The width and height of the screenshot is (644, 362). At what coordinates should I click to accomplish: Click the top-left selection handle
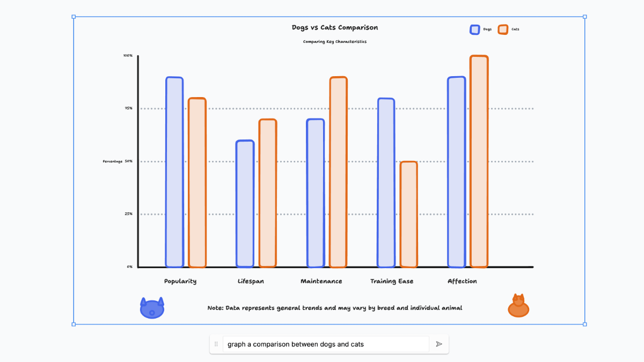[74, 17]
